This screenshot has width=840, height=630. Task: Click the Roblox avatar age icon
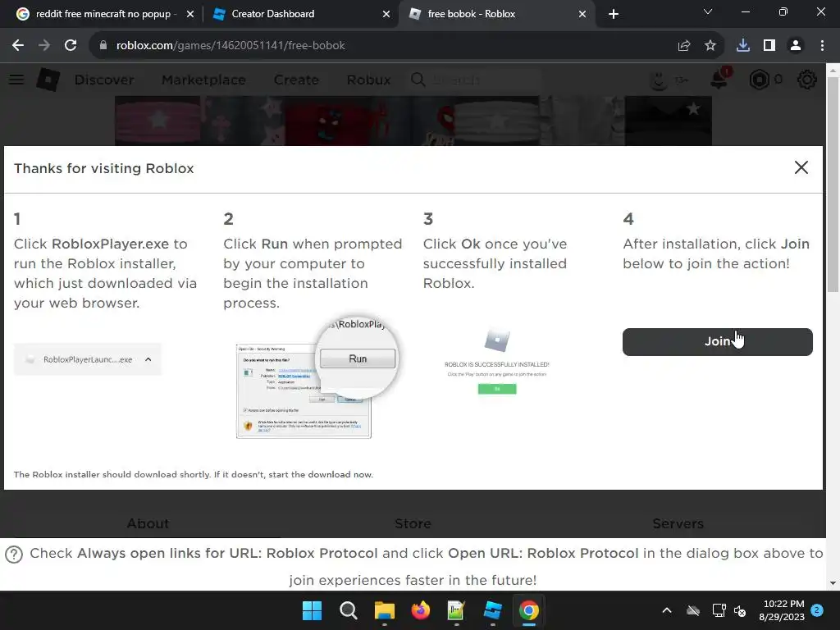point(668,80)
